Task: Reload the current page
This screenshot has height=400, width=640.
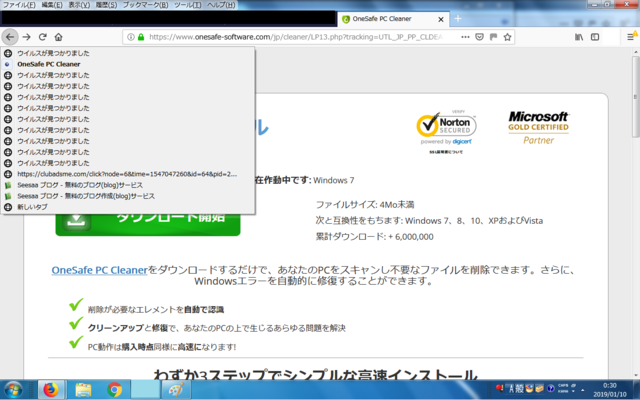Action: (42, 37)
